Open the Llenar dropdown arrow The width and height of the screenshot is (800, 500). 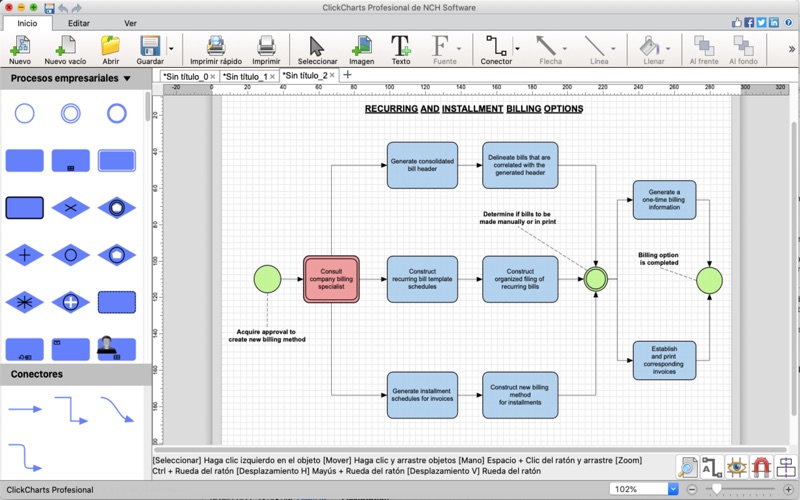point(668,49)
